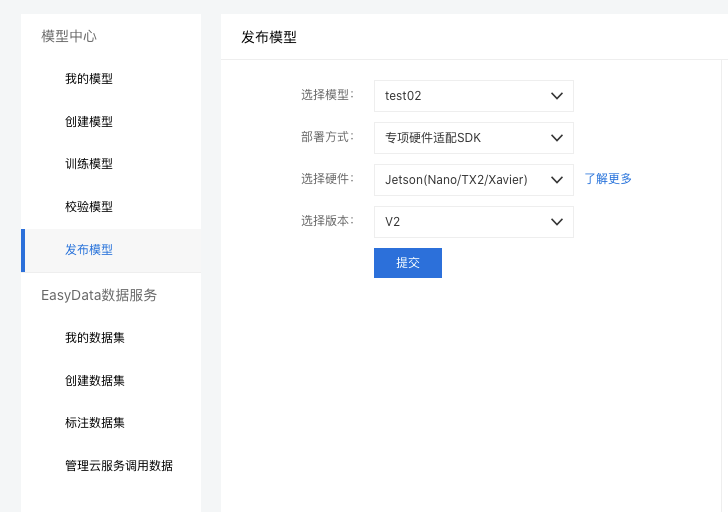The image size is (728, 512).
Task: Click the 提交 submit button
Action: tap(408, 263)
